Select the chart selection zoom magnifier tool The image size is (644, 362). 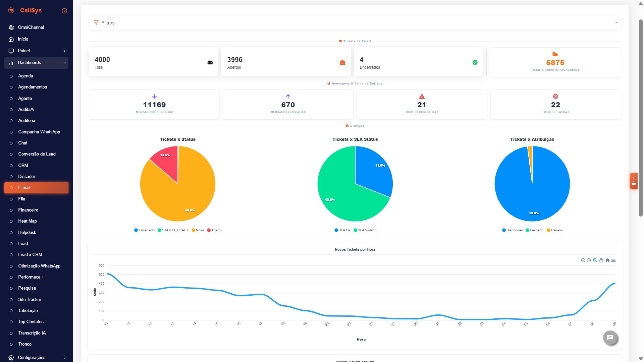(595, 260)
